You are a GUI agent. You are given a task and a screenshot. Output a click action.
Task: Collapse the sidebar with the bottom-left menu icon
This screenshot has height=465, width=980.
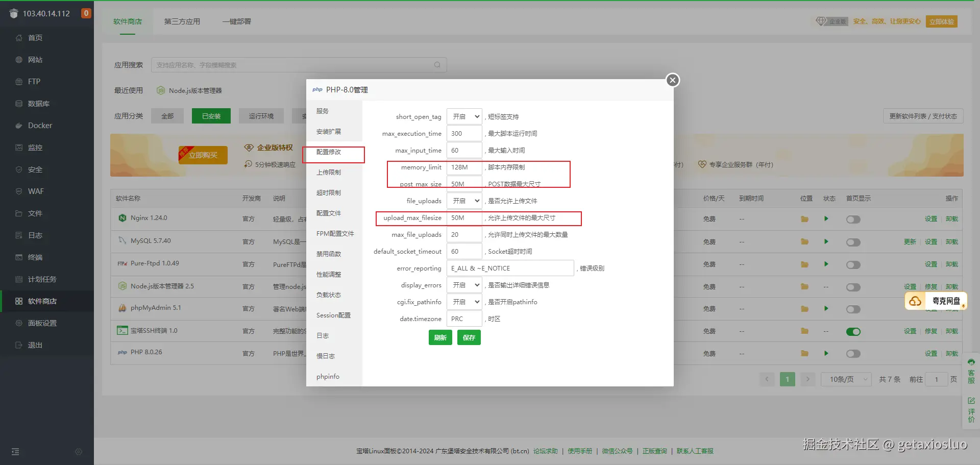pos(15,452)
